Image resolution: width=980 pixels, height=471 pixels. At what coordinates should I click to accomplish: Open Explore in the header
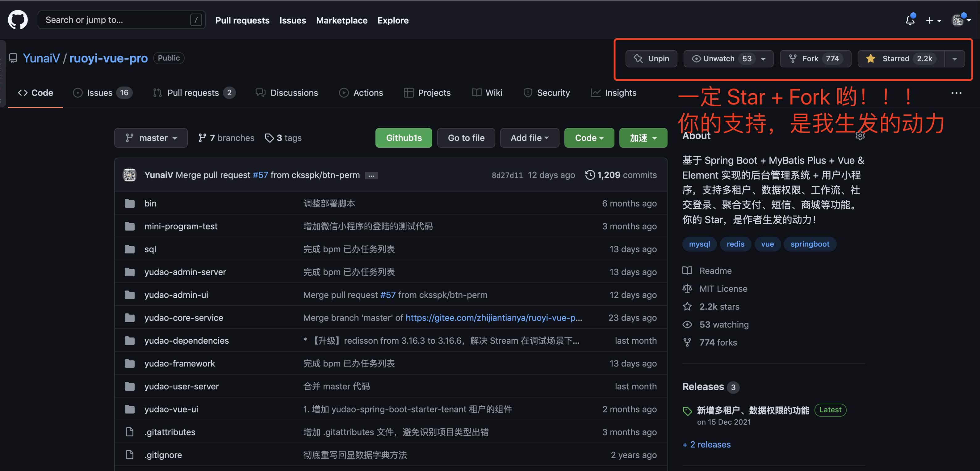[x=393, y=21]
